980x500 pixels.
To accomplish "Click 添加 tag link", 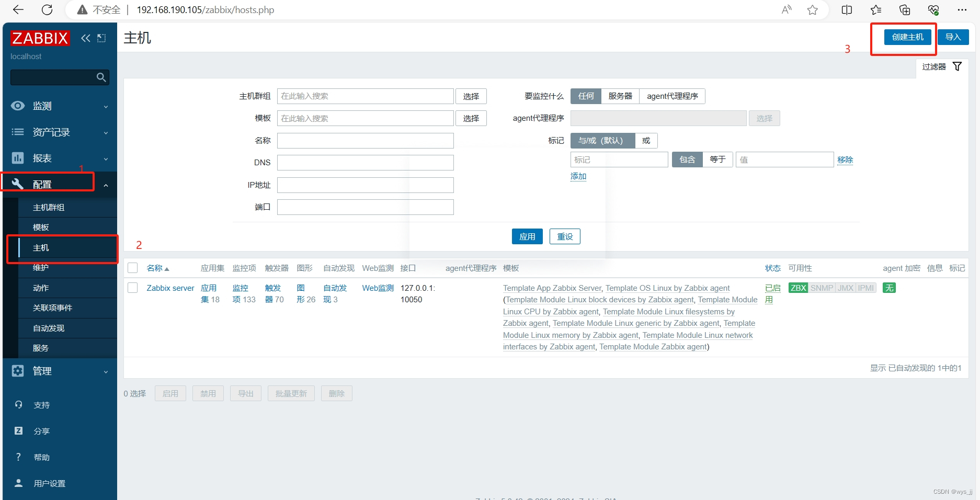I will coord(578,177).
